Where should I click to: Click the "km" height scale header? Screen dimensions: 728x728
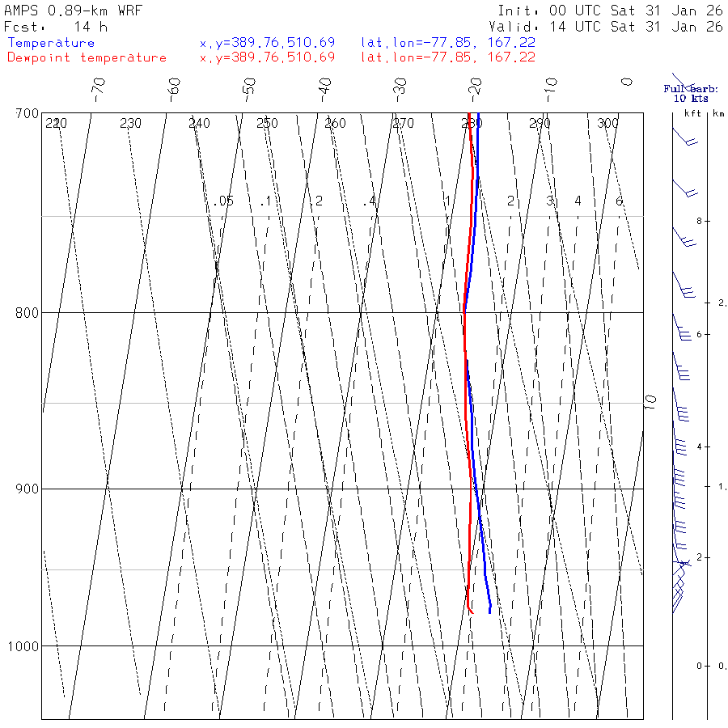pos(719,113)
